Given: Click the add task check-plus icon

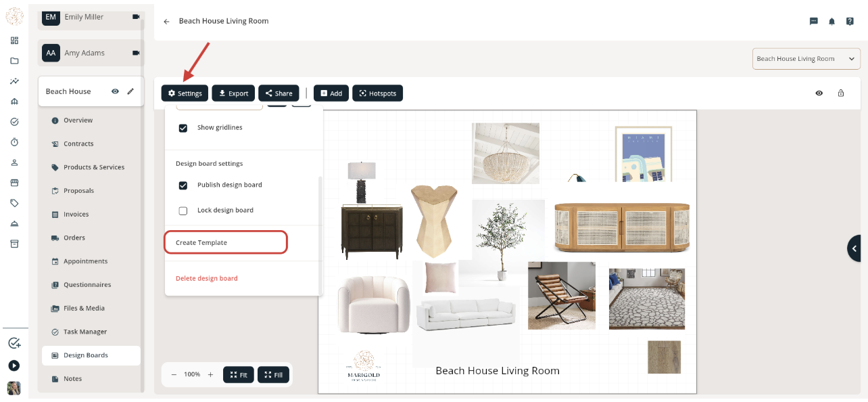Looking at the screenshot, I should coord(14,343).
